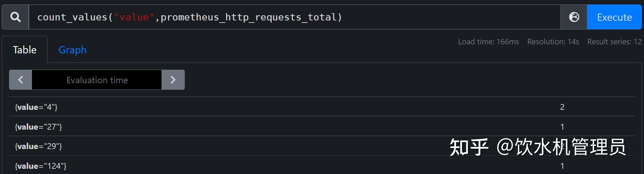Select the Table tab
The height and width of the screenshot is (174, 644).
pos(25,50)
